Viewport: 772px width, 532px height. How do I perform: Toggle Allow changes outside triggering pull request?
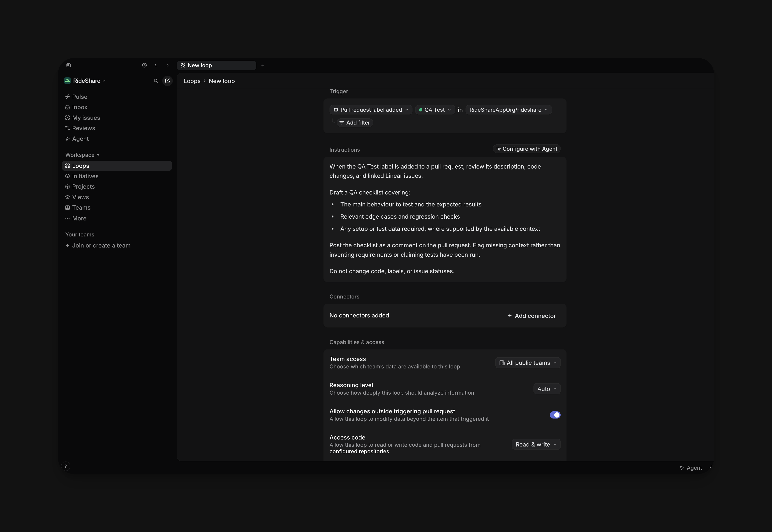point(555,415)
